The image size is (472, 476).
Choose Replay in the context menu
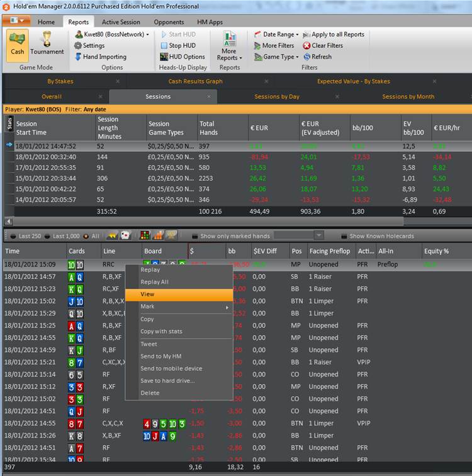[x=179, y=270]
